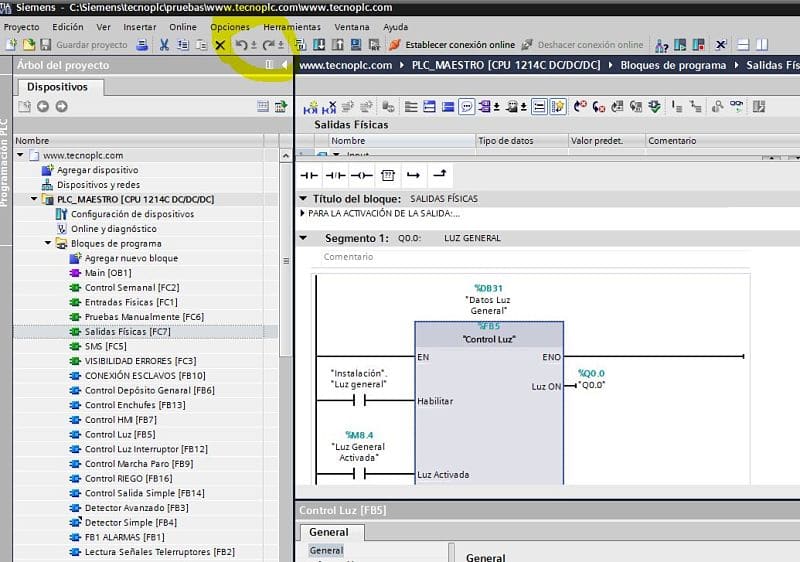Open the Insertar menu
The height and width of the screenshot is (562, 800).
[139, 27]
